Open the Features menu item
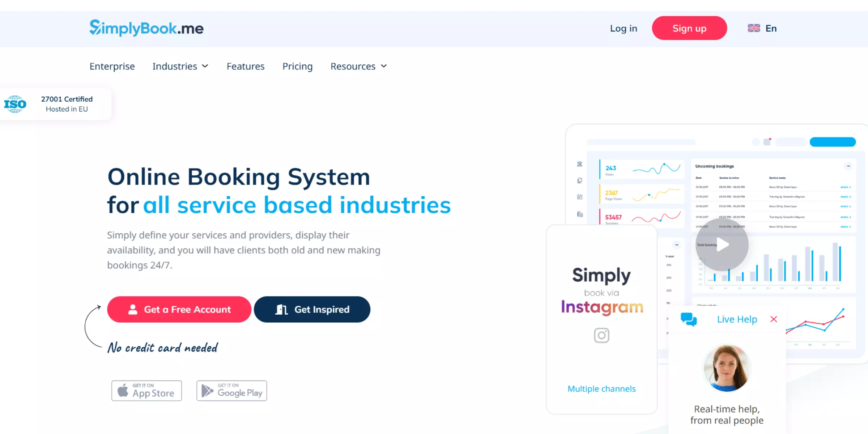868x434 pixels. (246, 66)
